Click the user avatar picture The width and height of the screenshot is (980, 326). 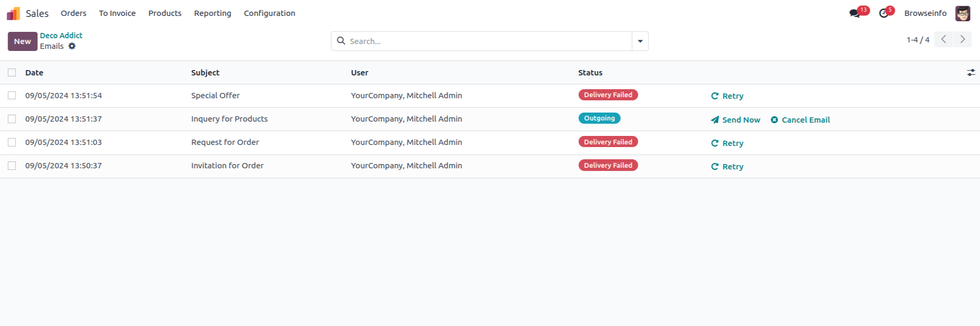pos(962,13)
